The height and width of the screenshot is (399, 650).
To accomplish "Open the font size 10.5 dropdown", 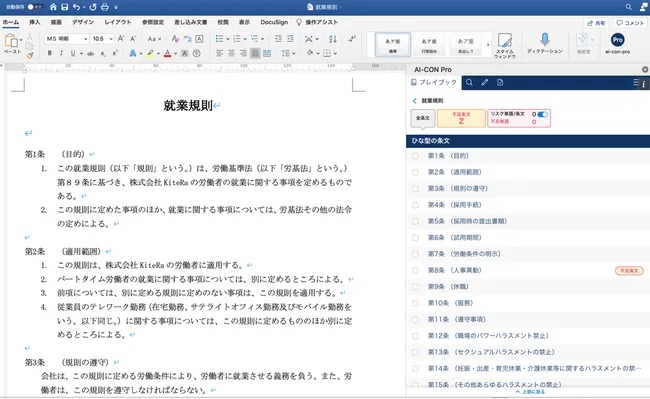I will (x=111, y=39).
